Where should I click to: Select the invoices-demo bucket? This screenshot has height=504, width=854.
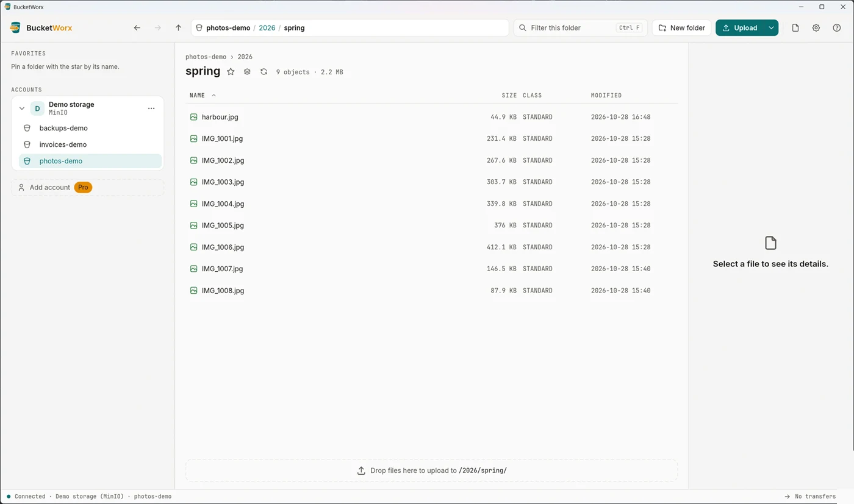coord(90,144)
